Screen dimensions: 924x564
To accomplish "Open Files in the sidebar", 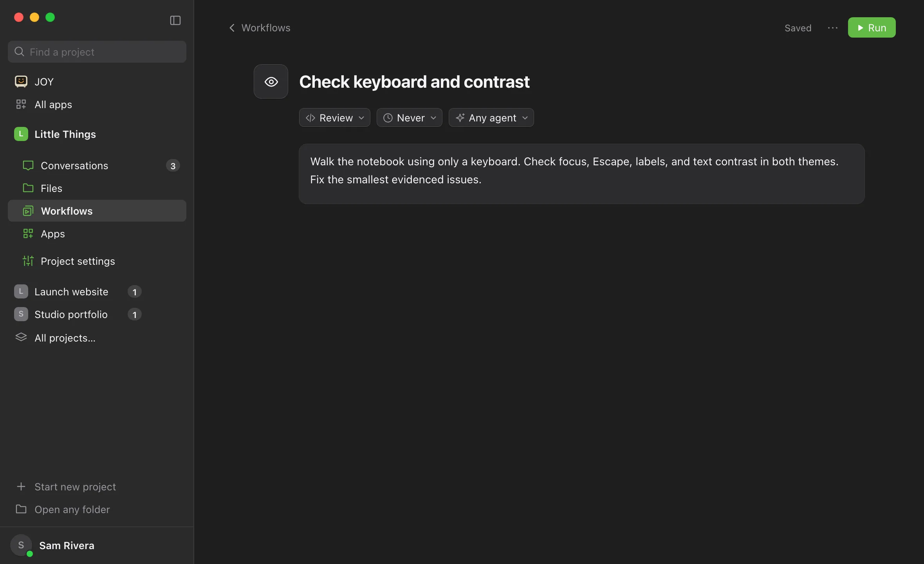I will point(97,188).
